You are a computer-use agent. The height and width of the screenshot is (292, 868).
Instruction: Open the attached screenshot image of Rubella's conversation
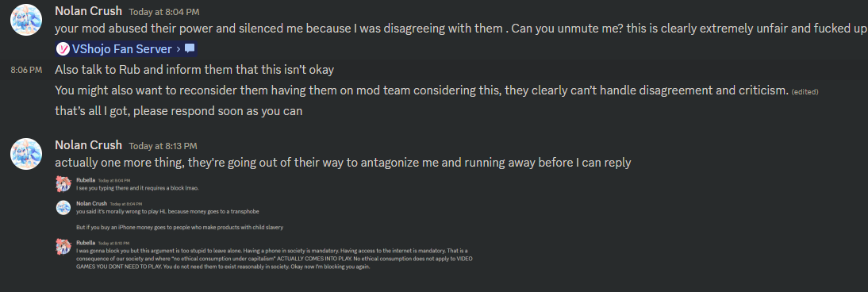265,224
